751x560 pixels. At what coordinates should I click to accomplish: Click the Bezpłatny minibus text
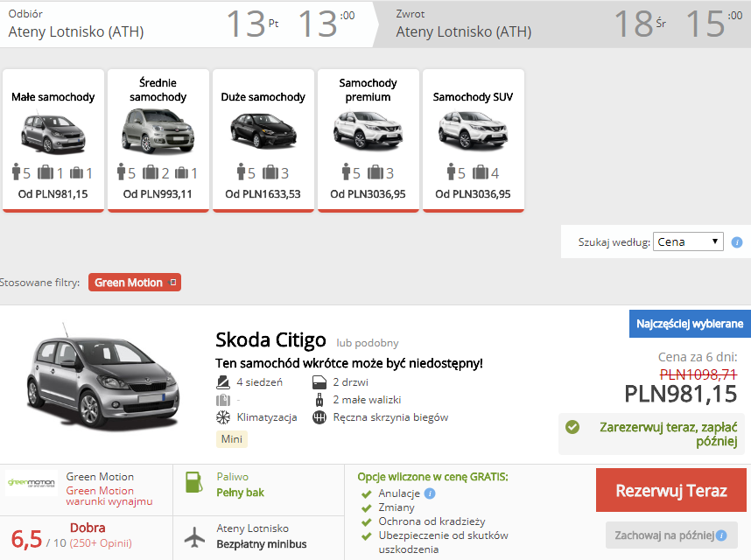[262, 544]
